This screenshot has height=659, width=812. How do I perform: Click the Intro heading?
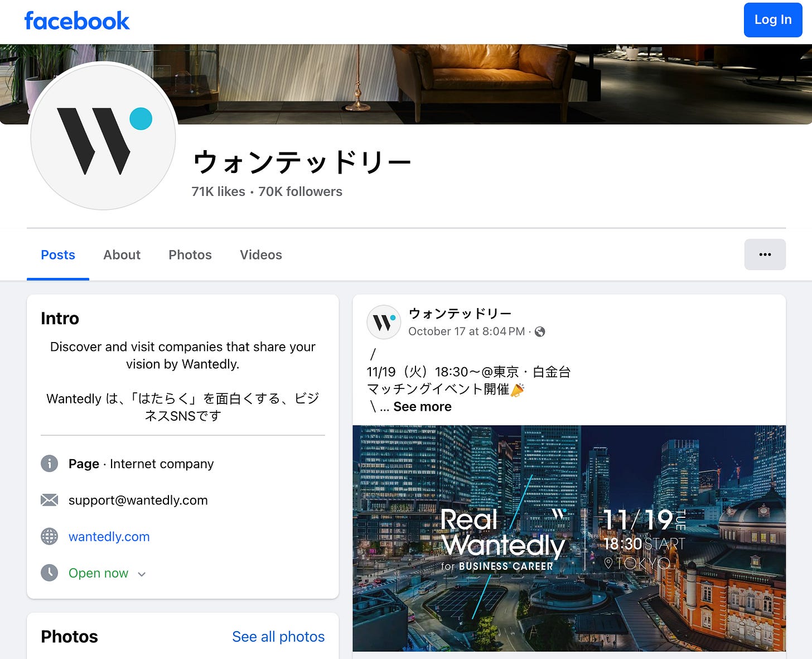point(60,318)
